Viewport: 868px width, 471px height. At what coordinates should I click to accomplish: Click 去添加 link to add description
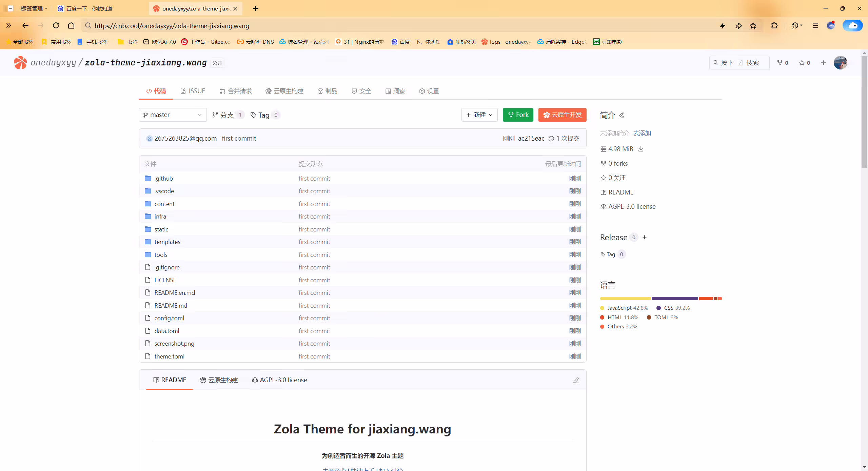[x=642, y=133]
